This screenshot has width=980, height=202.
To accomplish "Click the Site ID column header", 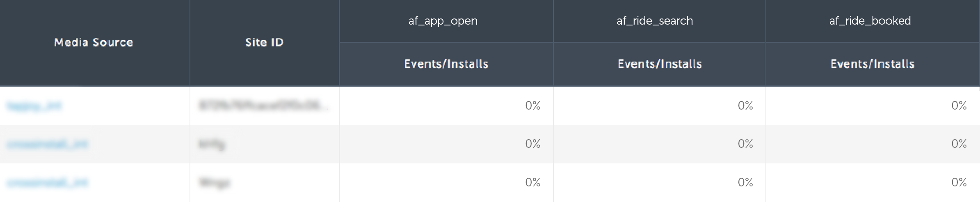I will pos(264,42).
